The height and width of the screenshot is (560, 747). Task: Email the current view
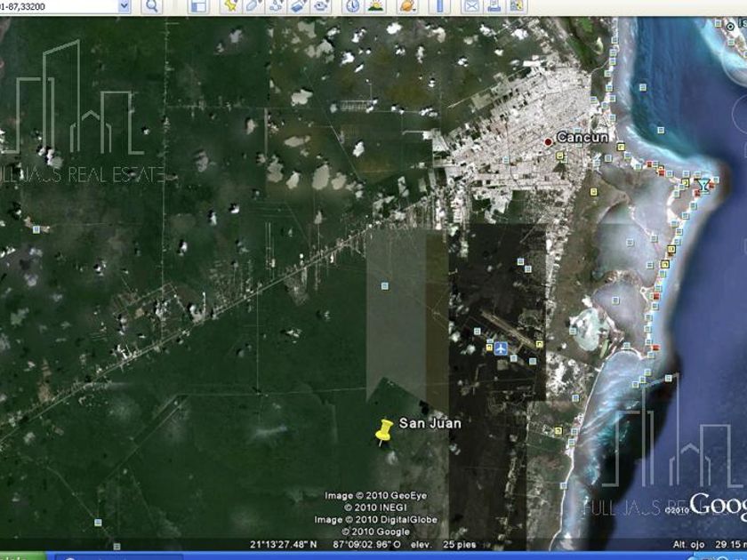click(x=471, y=5)
